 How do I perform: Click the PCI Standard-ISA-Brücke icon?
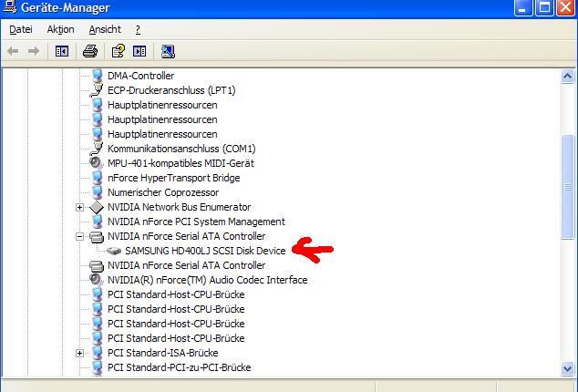coord(97,353)
